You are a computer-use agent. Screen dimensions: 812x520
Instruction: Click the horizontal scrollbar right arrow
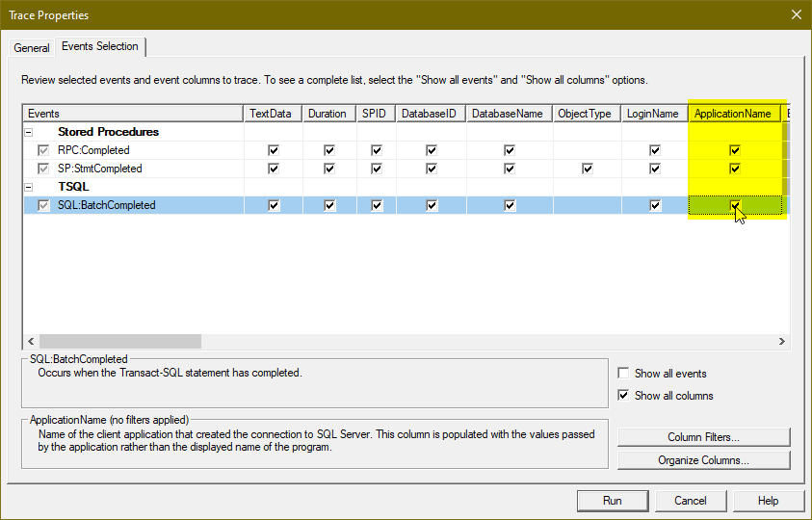[x=782, y=341]
